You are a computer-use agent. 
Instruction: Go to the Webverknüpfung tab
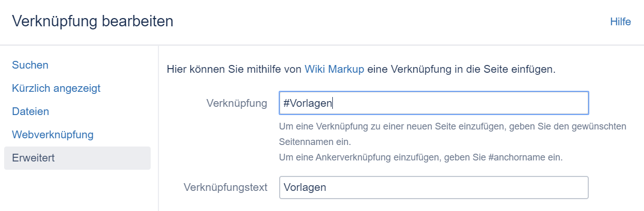click(x=53, y=135)
